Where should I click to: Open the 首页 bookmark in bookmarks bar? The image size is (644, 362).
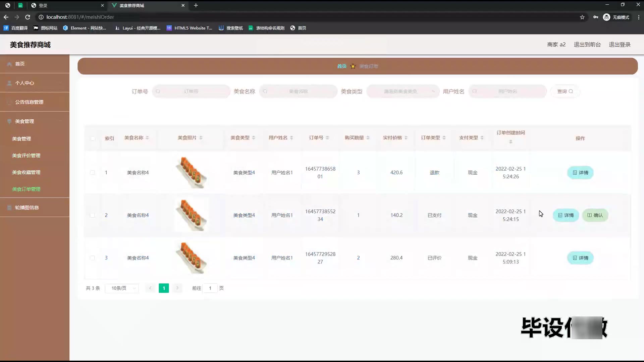pyautogui.click(x=298, y=28)
